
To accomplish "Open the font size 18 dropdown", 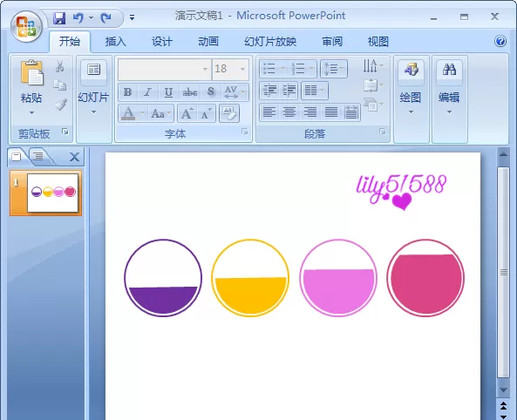I will pos(243,69).
